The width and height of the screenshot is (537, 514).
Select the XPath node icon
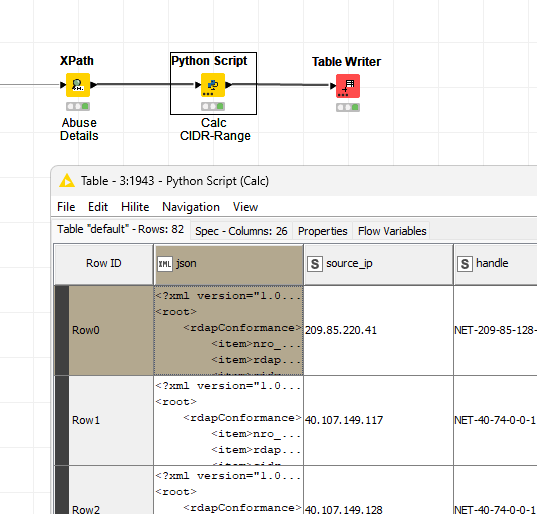point(78,85)
